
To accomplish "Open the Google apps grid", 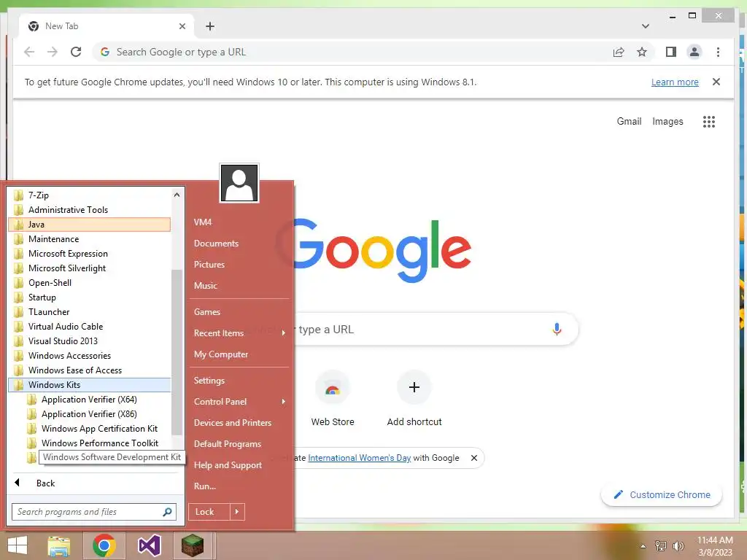I will click(709, 122).
